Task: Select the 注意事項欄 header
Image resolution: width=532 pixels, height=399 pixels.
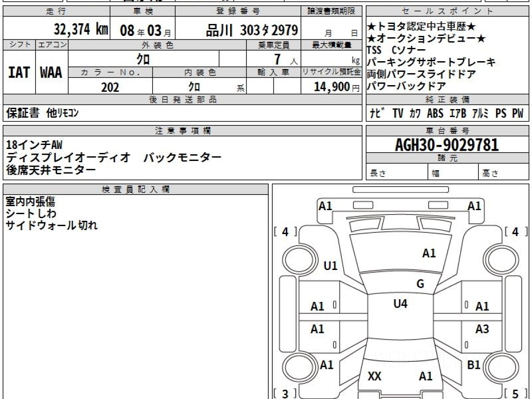Action: (x=183, y=131)
